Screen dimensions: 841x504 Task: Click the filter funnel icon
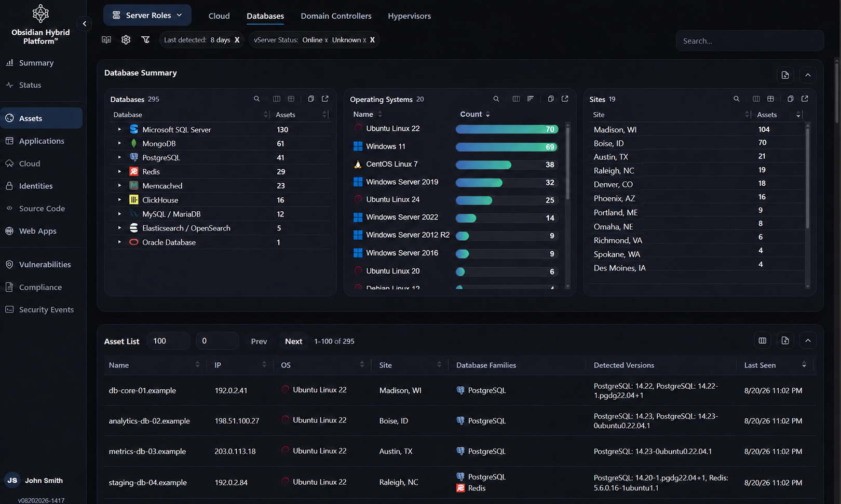[x=145, y=40]
